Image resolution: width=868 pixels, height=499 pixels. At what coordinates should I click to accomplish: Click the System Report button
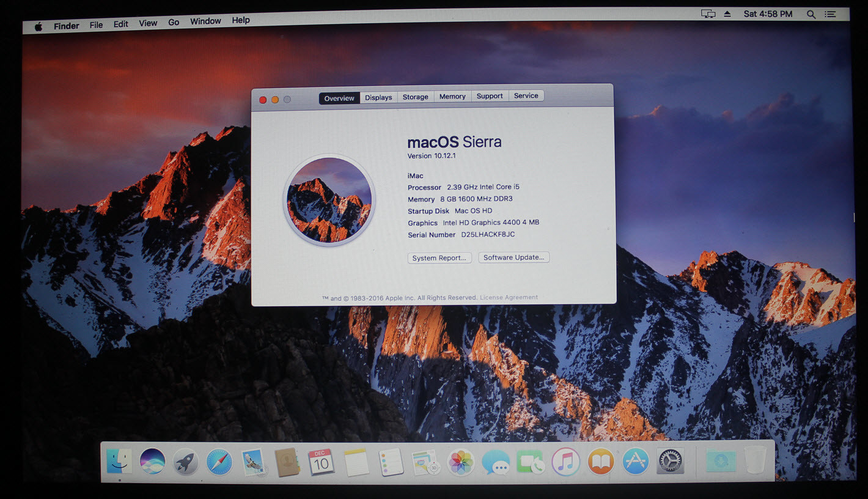[x=440, y=258]
